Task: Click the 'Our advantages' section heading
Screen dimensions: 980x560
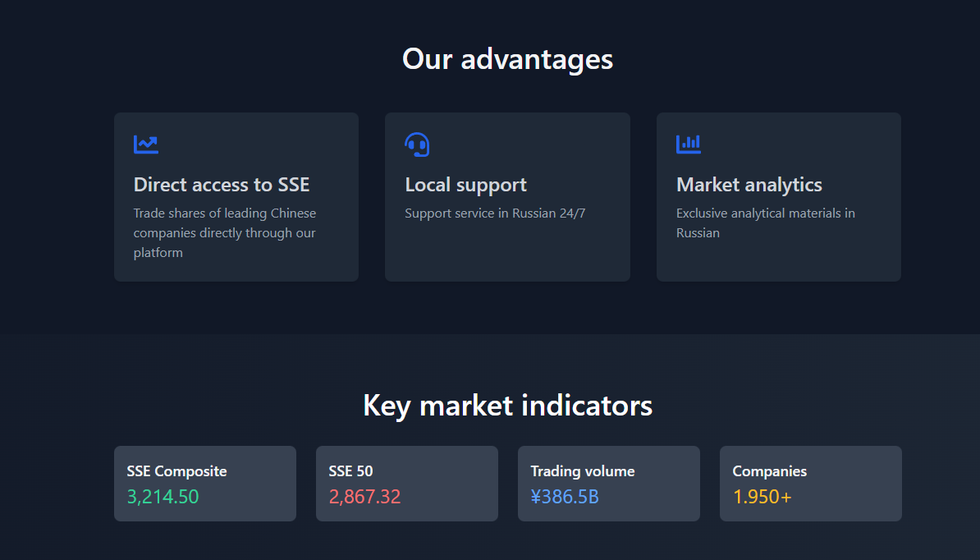Action: [507, 59]
